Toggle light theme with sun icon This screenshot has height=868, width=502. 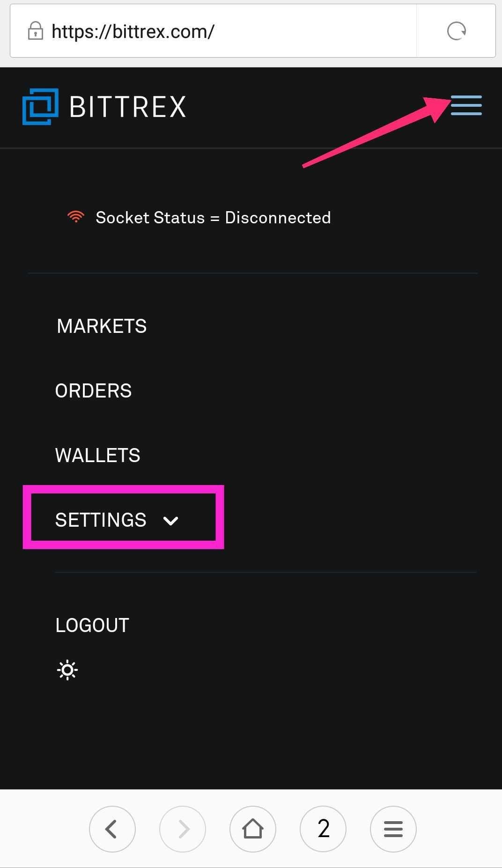pos(67,670)
